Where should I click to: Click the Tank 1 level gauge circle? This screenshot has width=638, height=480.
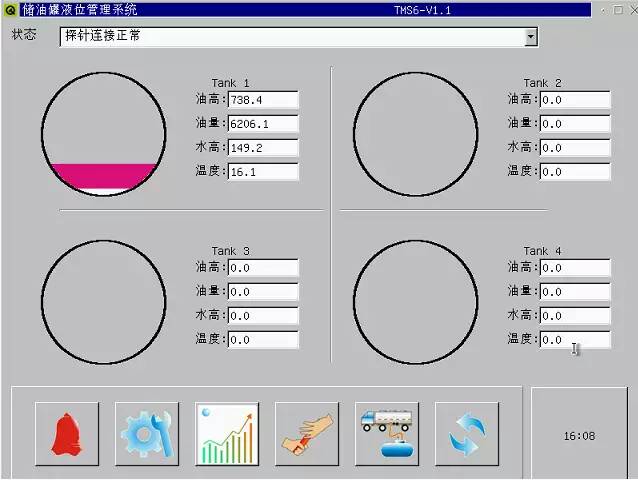[104, 134]
